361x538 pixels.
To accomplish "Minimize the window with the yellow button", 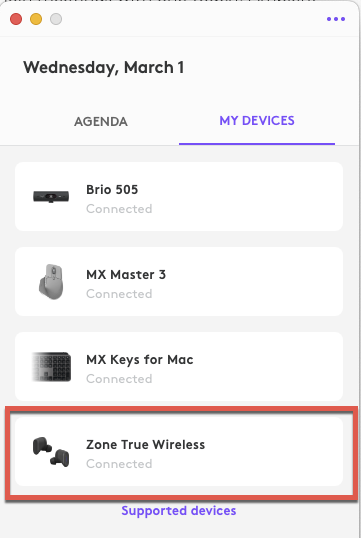I will point(36,19).
